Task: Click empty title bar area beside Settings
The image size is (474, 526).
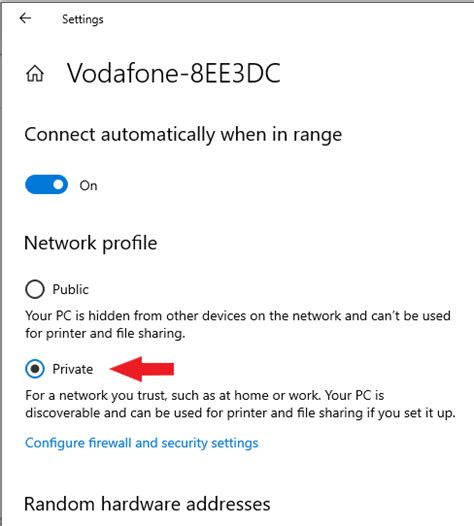Action: click(285, 19)
